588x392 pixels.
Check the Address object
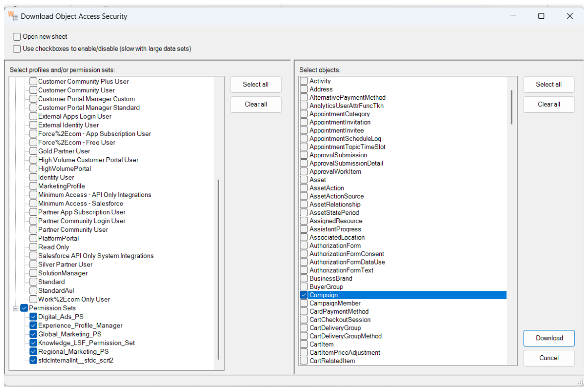[304, 89]
